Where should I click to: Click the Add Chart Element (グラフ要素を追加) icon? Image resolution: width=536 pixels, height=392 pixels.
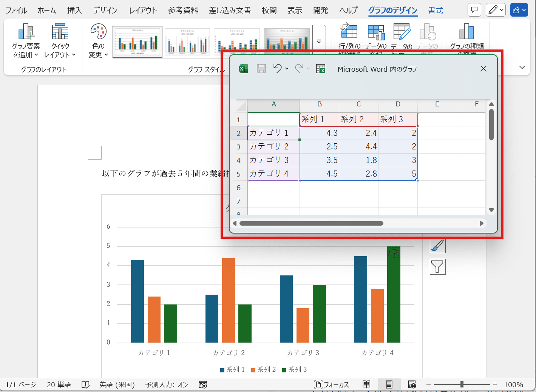26,32
